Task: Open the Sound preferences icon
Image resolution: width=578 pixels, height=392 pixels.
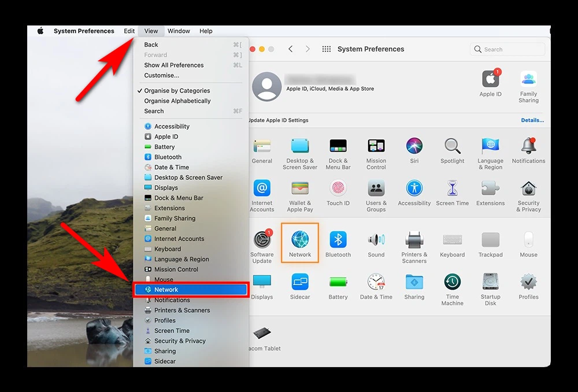Action: pyautogui.click(x=376, y=240)
